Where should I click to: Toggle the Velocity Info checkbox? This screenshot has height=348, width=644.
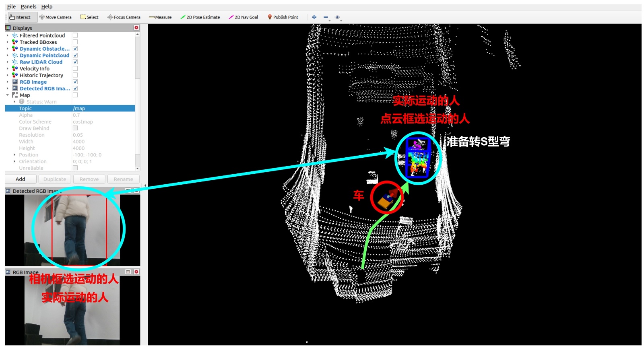pos(75,68)
